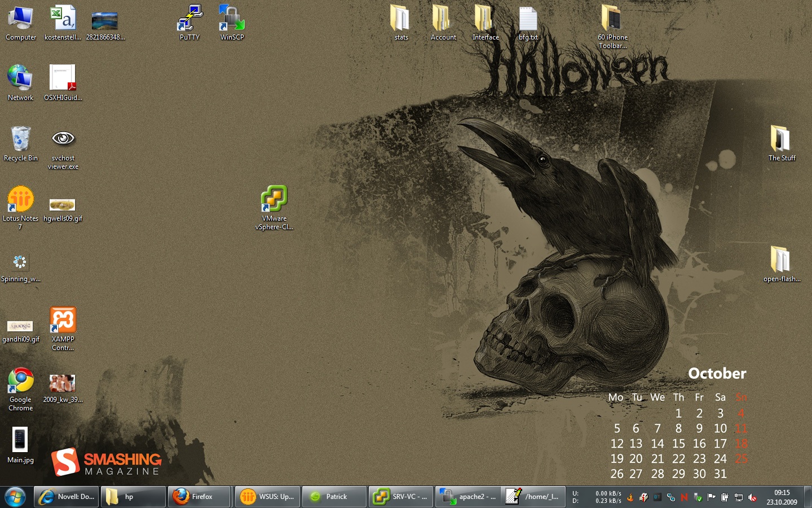Open the Windows Start menu orb
The height and width of the screenshot is (508, 812).
click(x=15, y=497)
